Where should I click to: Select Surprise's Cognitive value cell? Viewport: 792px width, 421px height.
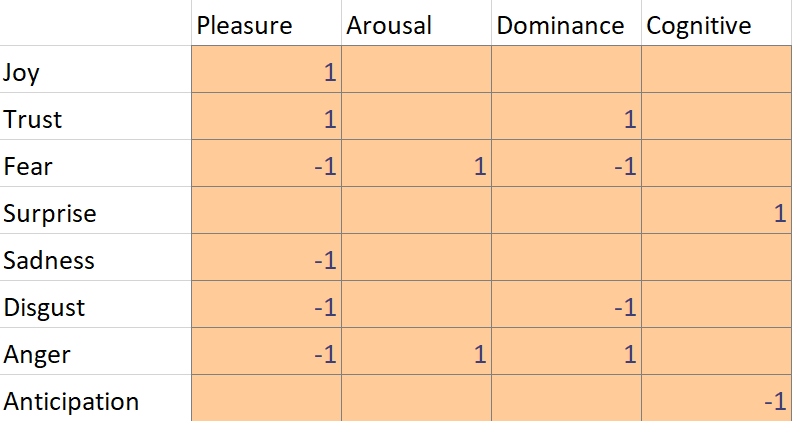(x=716, y=213)
